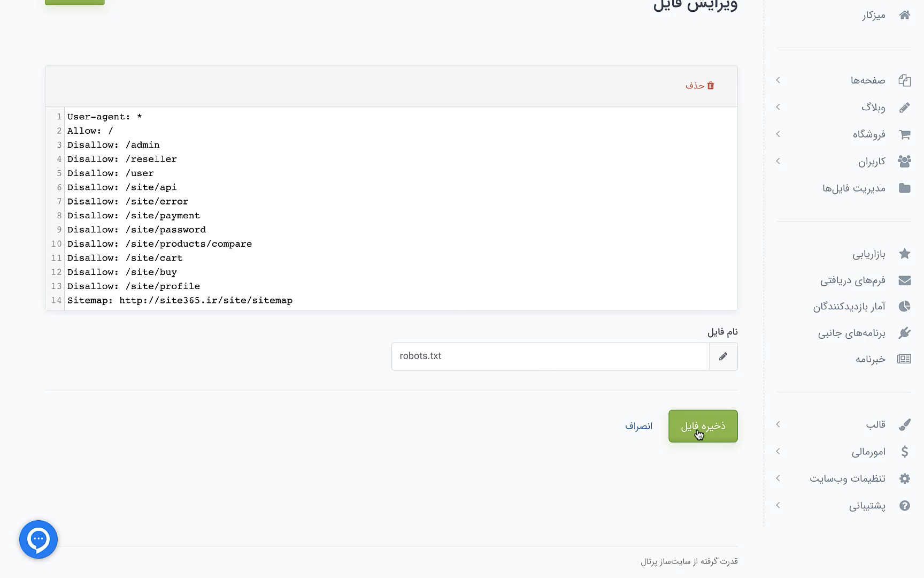Click the pages icon beside صفحه‌ها
The image size is (924, 578).
904,80
